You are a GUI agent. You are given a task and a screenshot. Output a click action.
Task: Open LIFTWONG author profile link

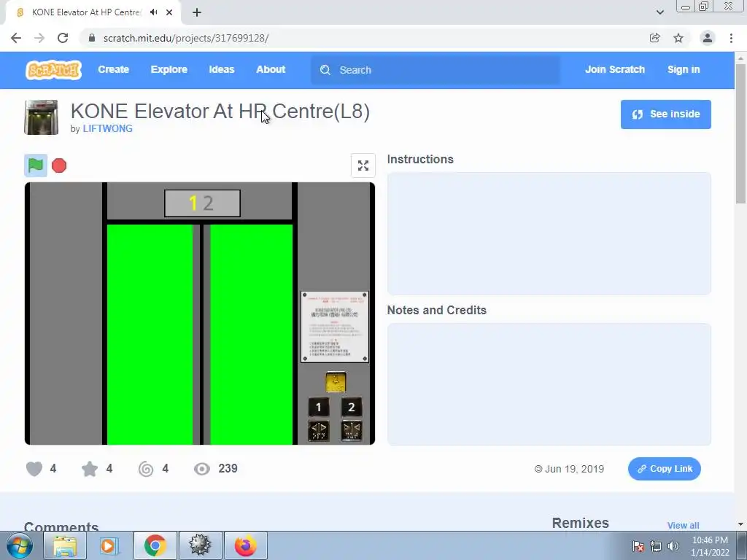(108, 128)
